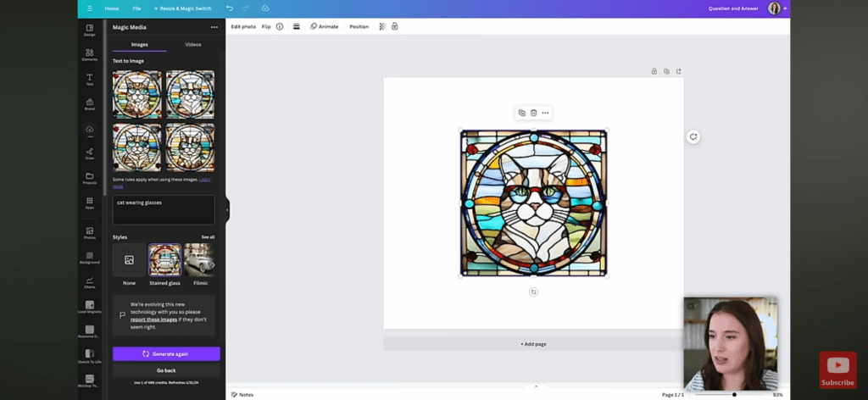The height and width of the screenshot is (400, 868).
Task: Click the cloud save status icon
Action: click(x=265, y=8)
